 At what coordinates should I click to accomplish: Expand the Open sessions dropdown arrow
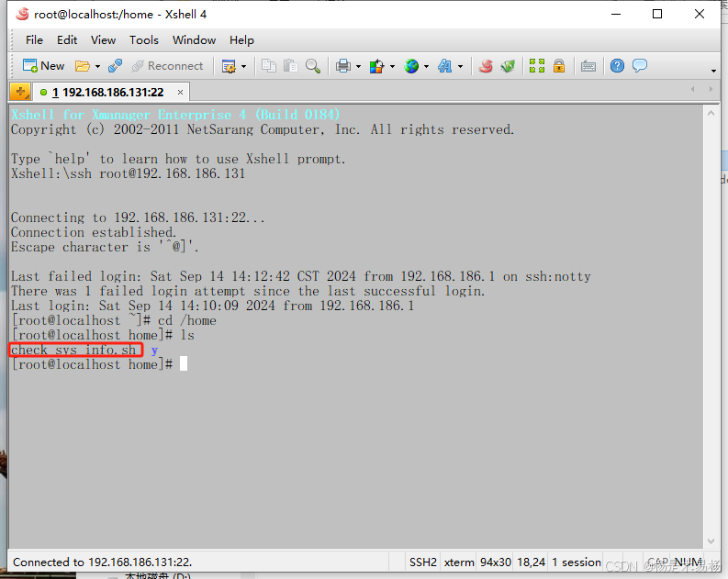pyautogui.click(x=97, y=67)
